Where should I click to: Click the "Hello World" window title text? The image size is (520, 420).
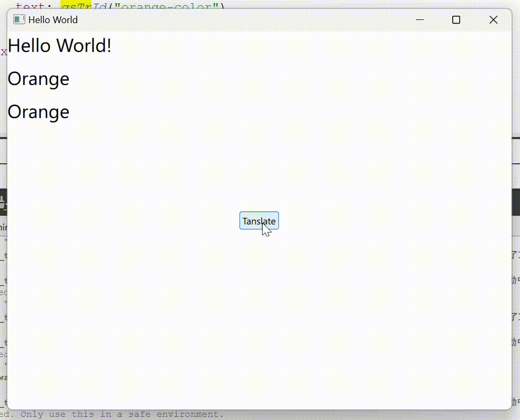pyautogui.click(x=53, y=20)
